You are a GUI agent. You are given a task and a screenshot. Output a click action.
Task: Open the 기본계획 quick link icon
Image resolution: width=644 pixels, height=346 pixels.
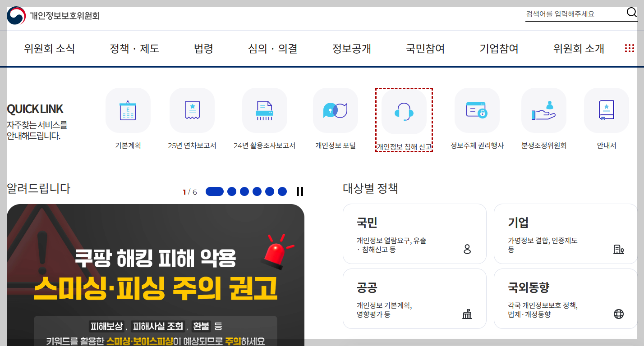tap(128, 110)
